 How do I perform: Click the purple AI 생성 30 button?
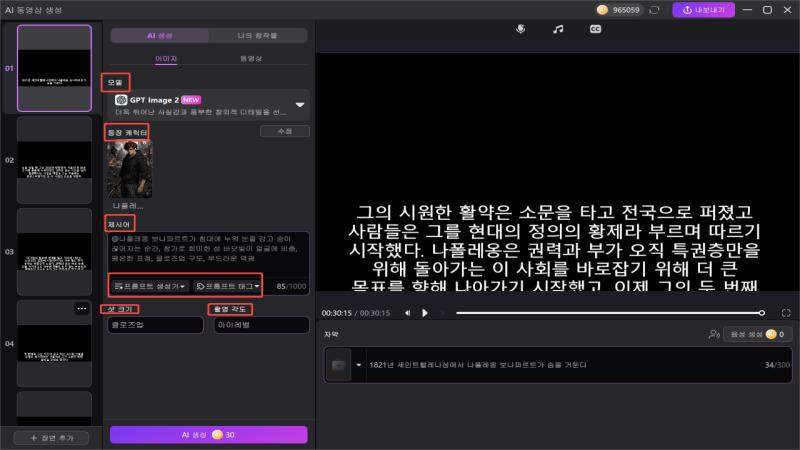tap(209, 435)
